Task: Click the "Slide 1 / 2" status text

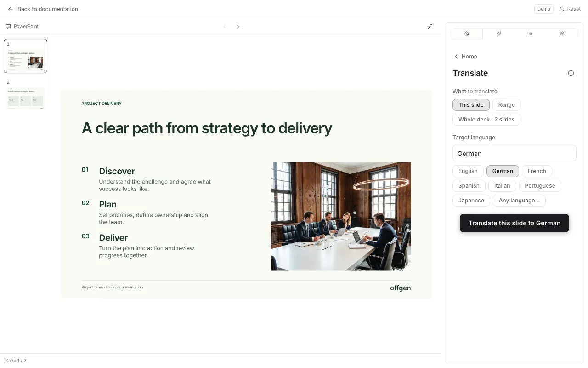Action: (16, 361)
